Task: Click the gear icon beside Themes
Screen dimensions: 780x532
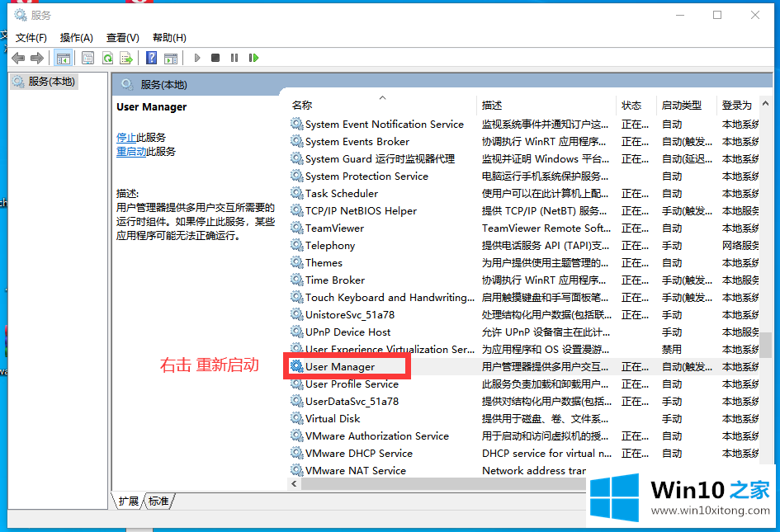Action: 297,262
